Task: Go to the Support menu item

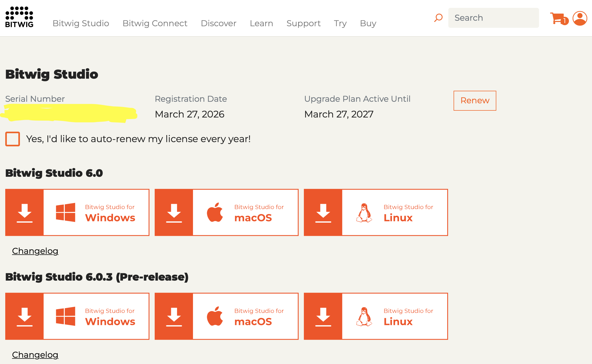Action: [x=303, y=23]
